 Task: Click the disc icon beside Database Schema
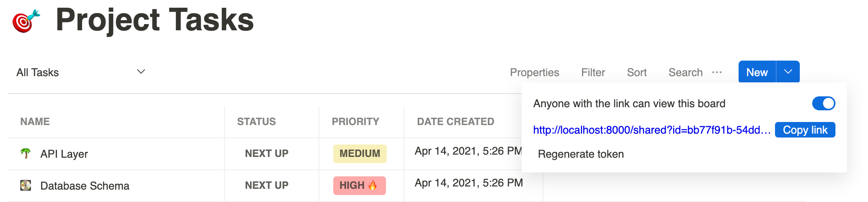click(x=26, y=185)
